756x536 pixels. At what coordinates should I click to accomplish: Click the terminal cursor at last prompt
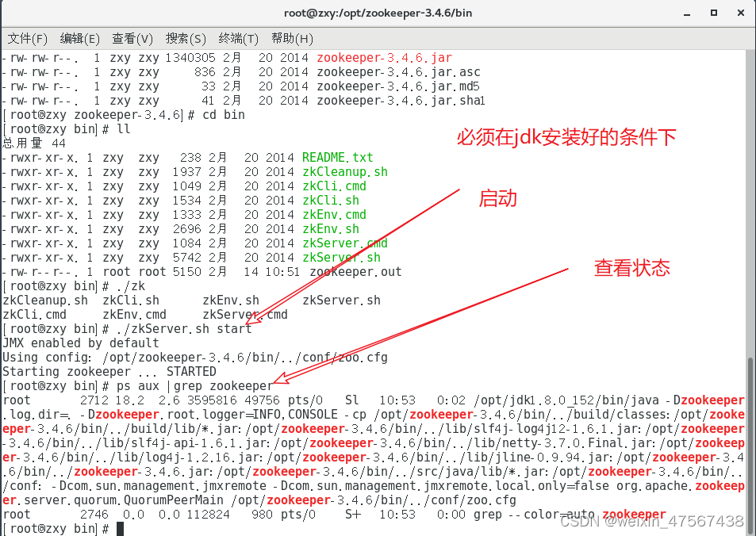(120, 529)
